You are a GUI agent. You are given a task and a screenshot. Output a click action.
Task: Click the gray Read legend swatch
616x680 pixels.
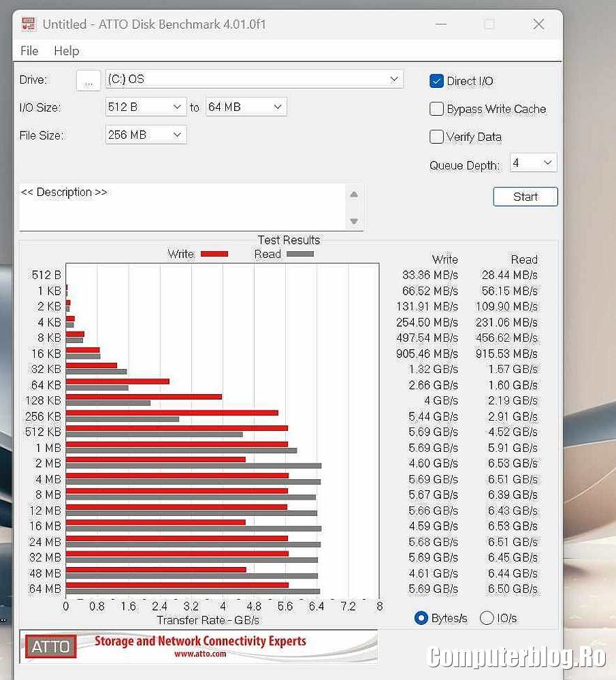pyautogui.click(x=299, y=254)
